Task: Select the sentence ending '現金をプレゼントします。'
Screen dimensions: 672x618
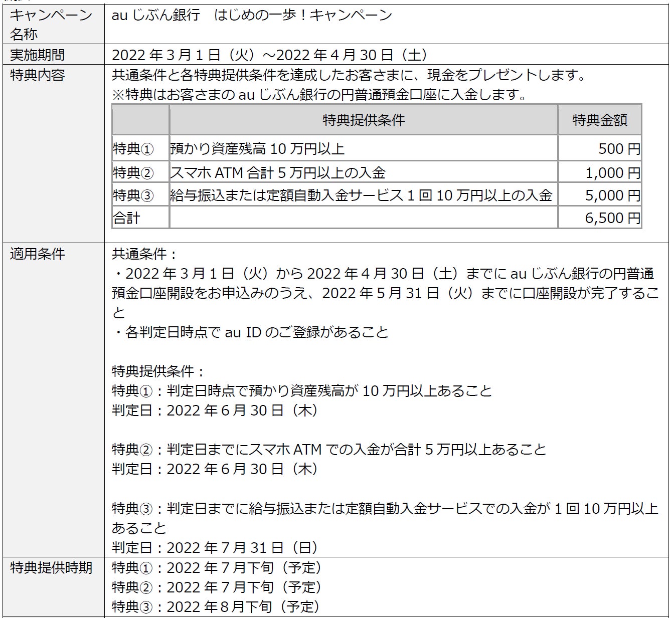Action: tap(350, 75)
